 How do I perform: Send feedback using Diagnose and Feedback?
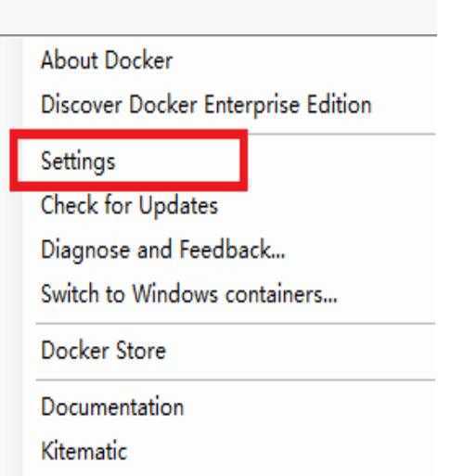pos(162,250)
